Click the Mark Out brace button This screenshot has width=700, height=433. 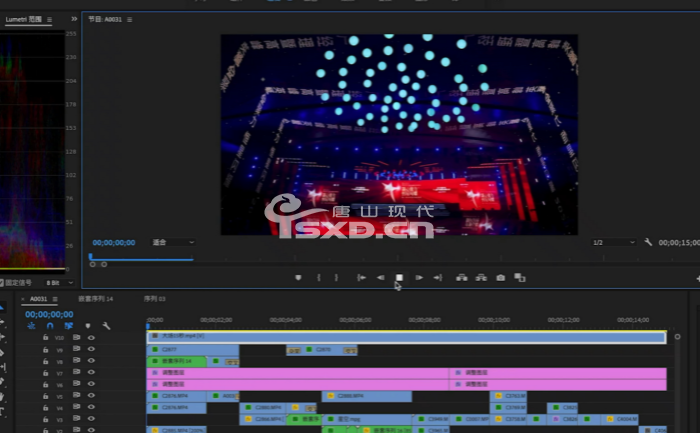click(336, 278)
